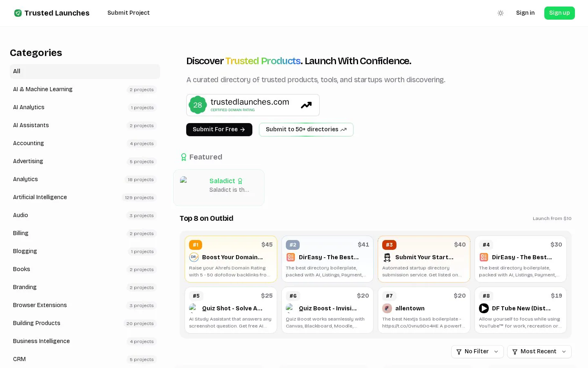This screenshot has width=588, height=368.
Task: Click the Trusted Launches shield logo icon
Action: click(18, 13)
